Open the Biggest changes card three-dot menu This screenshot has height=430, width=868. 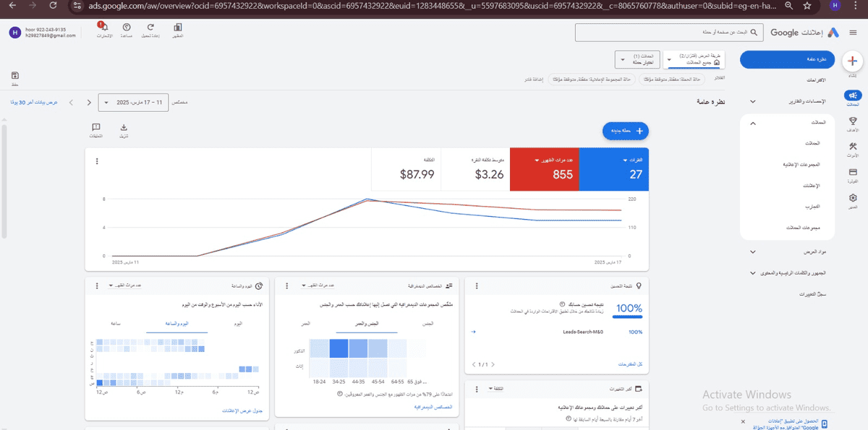click(x=477, y=389)
